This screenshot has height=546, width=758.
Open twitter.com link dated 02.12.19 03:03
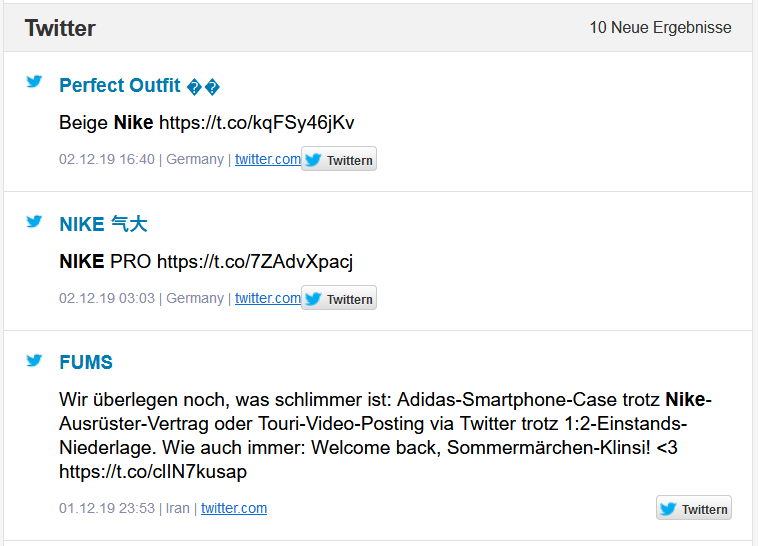click(268, 298)
